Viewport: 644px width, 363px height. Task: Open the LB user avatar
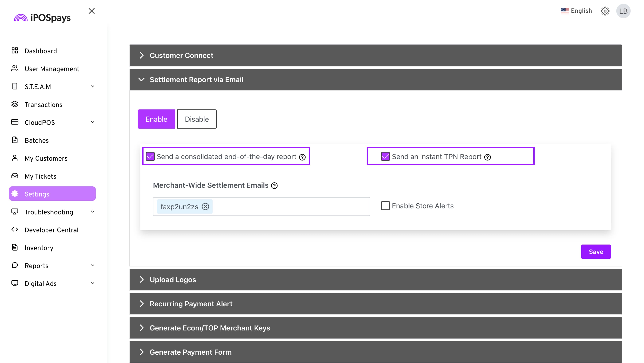click(x=623, y=11)
